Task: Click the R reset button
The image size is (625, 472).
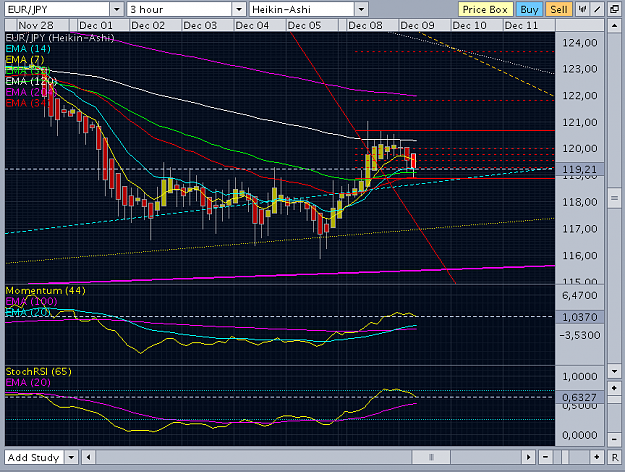Action: [614, 457]
